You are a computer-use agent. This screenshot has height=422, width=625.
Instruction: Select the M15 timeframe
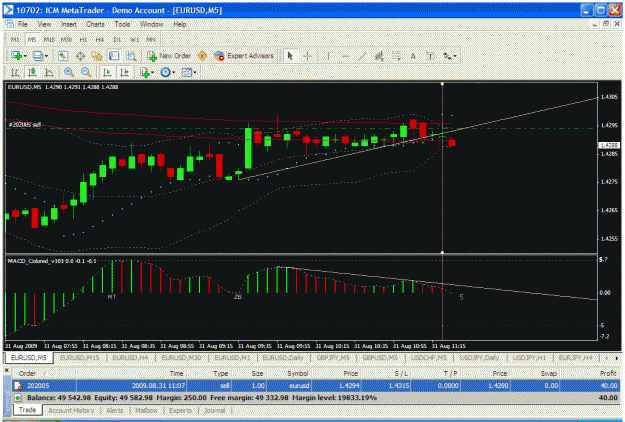click(x=49, y=39)
